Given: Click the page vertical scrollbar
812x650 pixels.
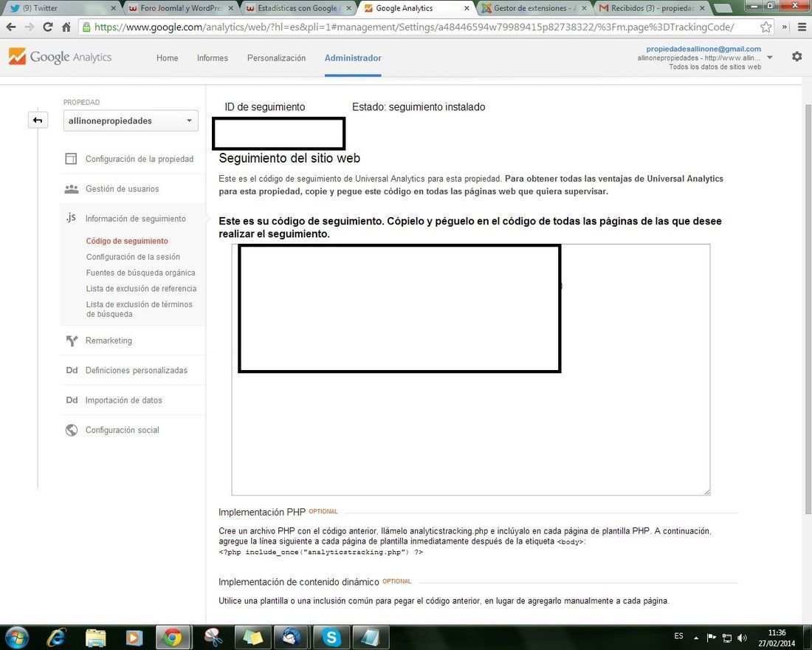Looking at the screenshot, I should point(808,309).
